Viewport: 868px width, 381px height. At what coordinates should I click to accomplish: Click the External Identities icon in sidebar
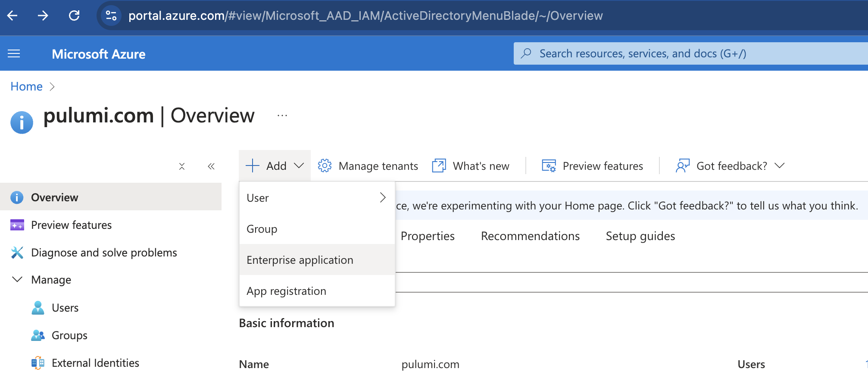[38, 363]
